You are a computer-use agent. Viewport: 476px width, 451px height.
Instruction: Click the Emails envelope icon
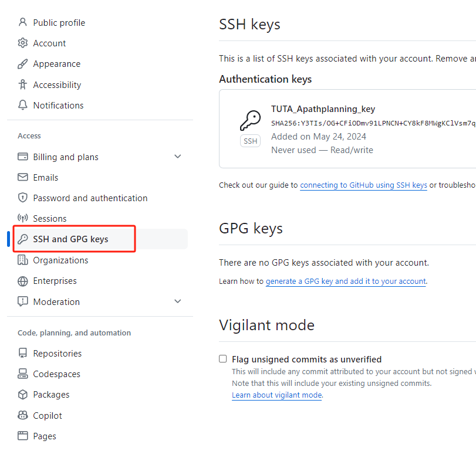(23, 177)
